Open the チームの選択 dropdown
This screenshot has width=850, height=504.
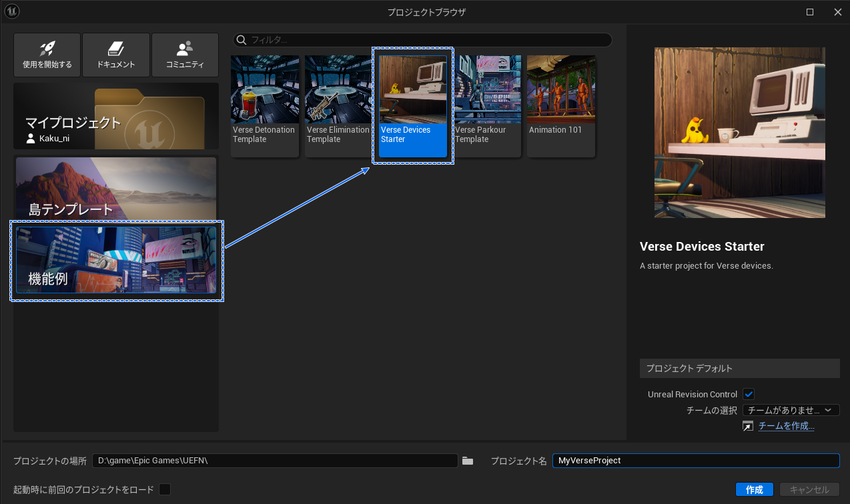coord(791,409)
